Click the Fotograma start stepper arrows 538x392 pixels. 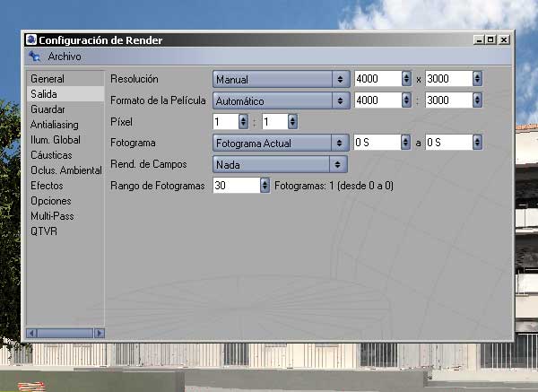(x=405, y=142)
